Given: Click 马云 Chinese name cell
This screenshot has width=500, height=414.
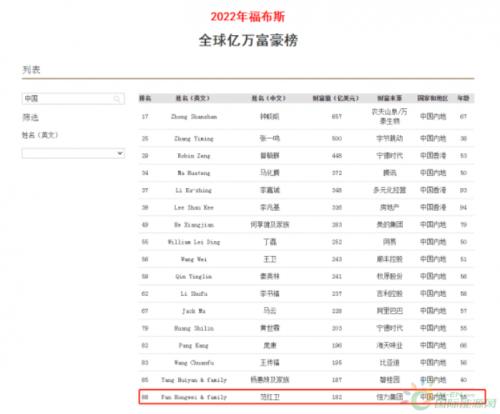Looking at the screenshot, I should point(270,311).
